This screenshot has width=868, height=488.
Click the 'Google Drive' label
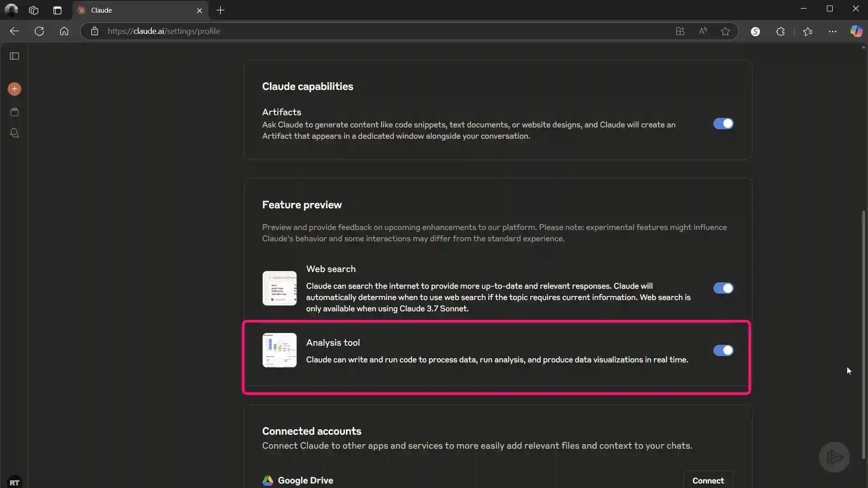pyautogui.click(x=305, y=480)
